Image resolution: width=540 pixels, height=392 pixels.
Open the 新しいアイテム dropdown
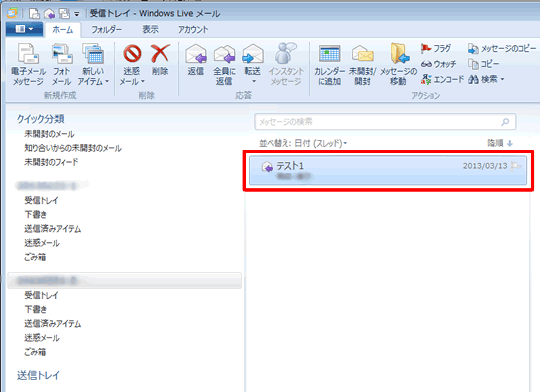93,64
